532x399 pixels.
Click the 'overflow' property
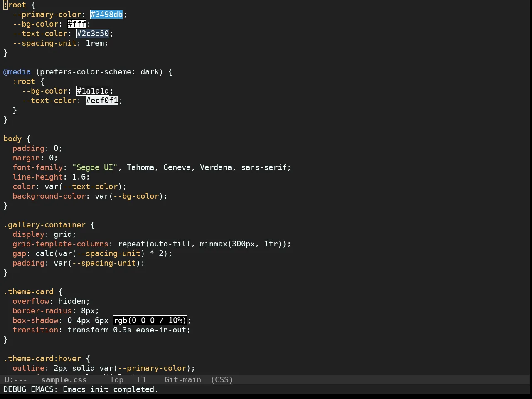(31, 301)
